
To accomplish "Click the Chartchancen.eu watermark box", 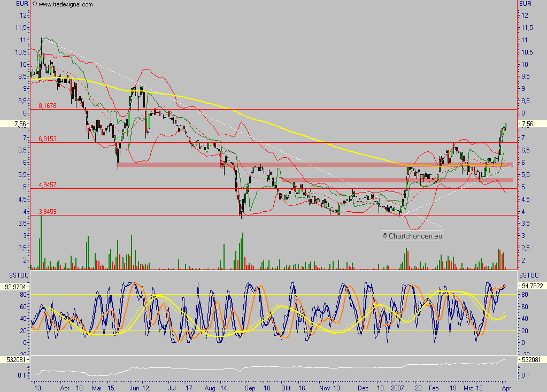I will 412,235.
